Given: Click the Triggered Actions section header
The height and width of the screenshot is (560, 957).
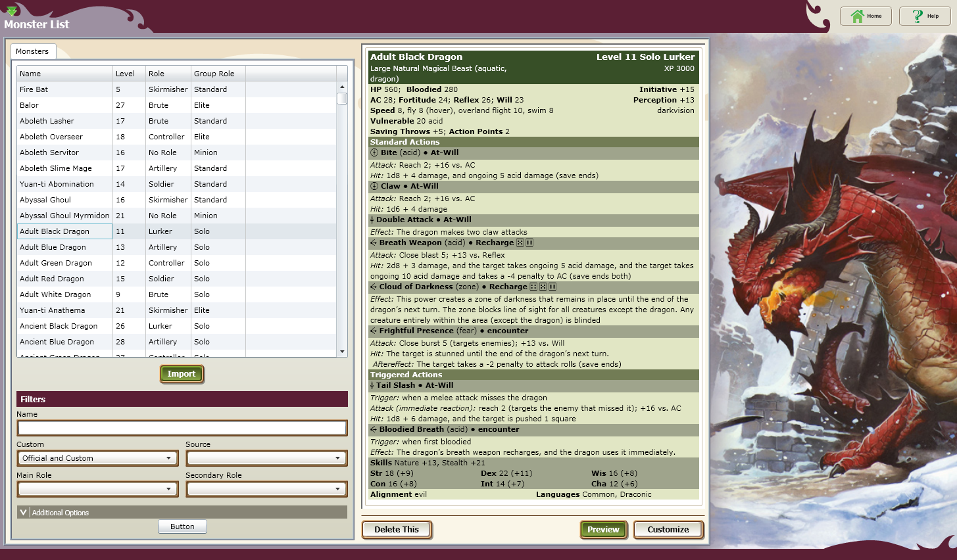Looking at the screenshot, I should click(533, 375).
